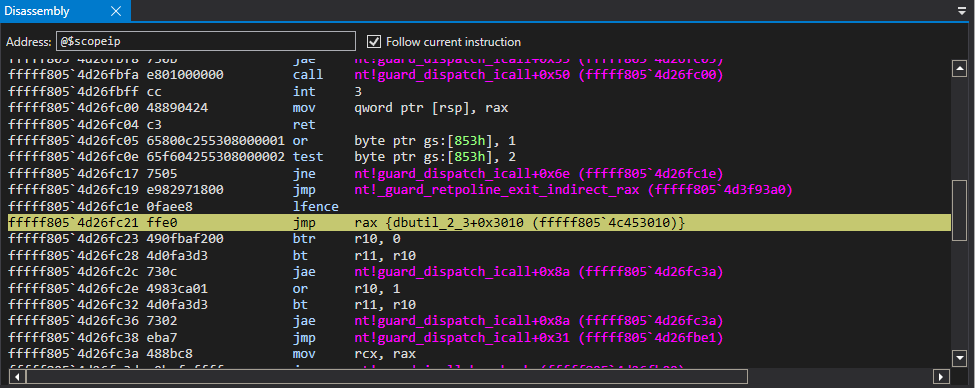Click the Address input field
The width and height of the screenshot is (975, 388).
point(206,42)
